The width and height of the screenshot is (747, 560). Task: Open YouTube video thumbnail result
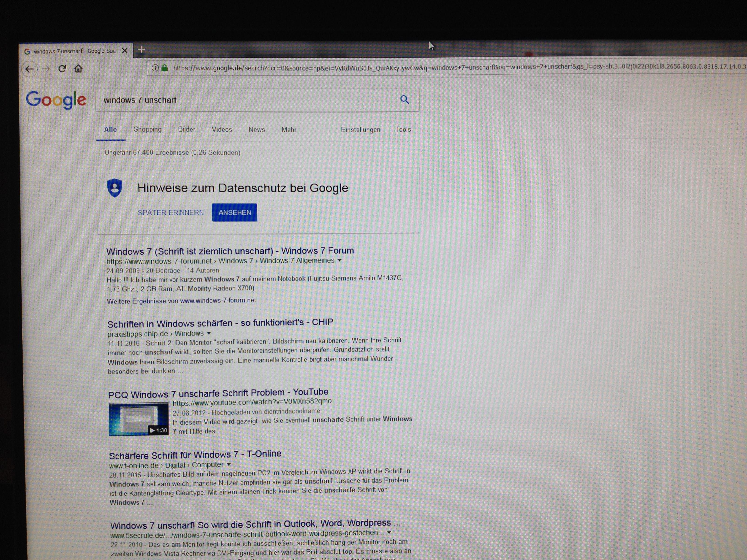(x=139, y=419)
